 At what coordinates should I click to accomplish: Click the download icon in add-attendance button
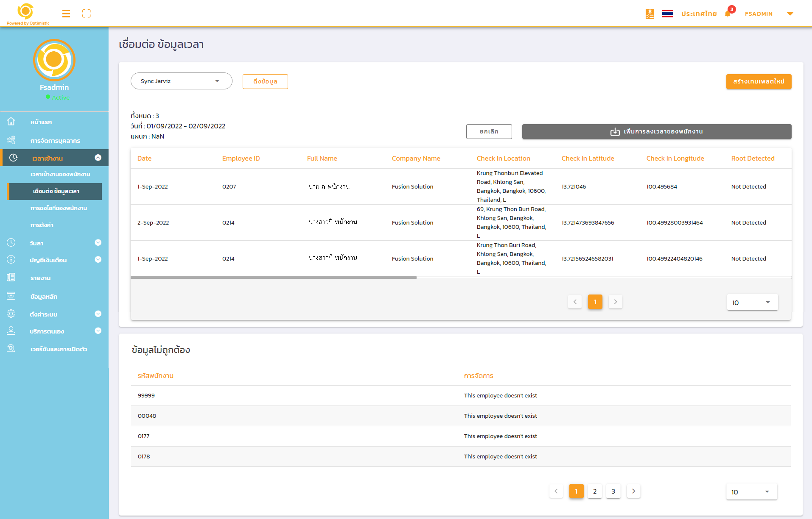615,132
